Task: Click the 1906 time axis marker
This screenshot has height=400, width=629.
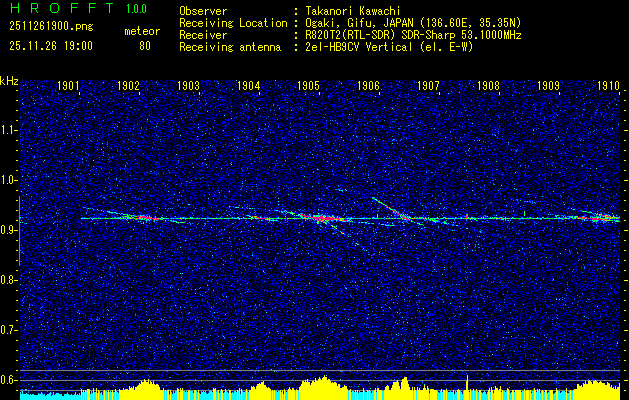Action: (368, 85)
